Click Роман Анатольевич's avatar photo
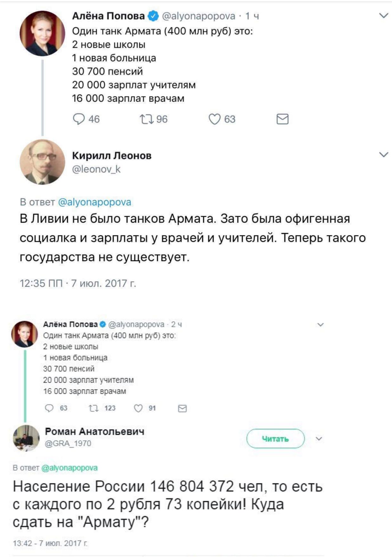The width and height of the screenshot is (392, 557). [26, 438]
